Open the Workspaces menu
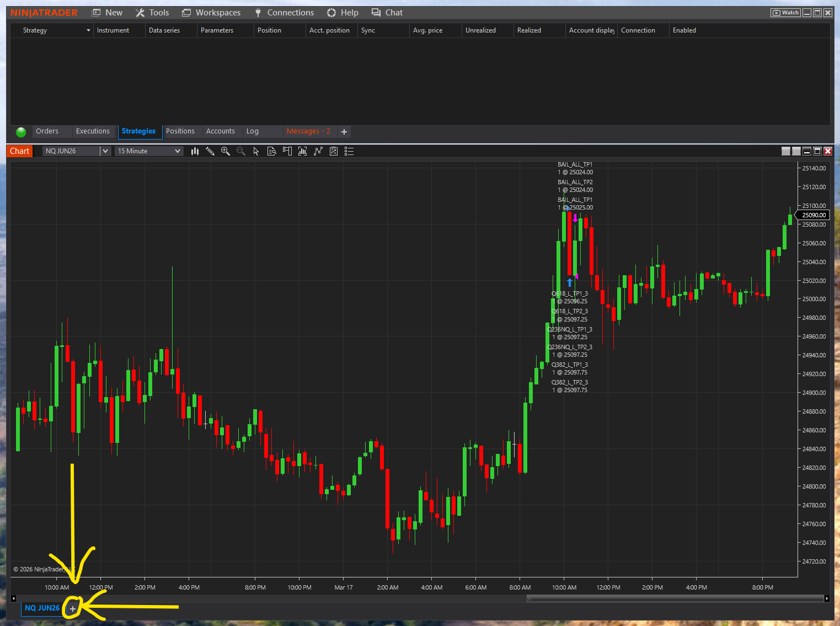 pyautogui.click(x=212, y=12)
